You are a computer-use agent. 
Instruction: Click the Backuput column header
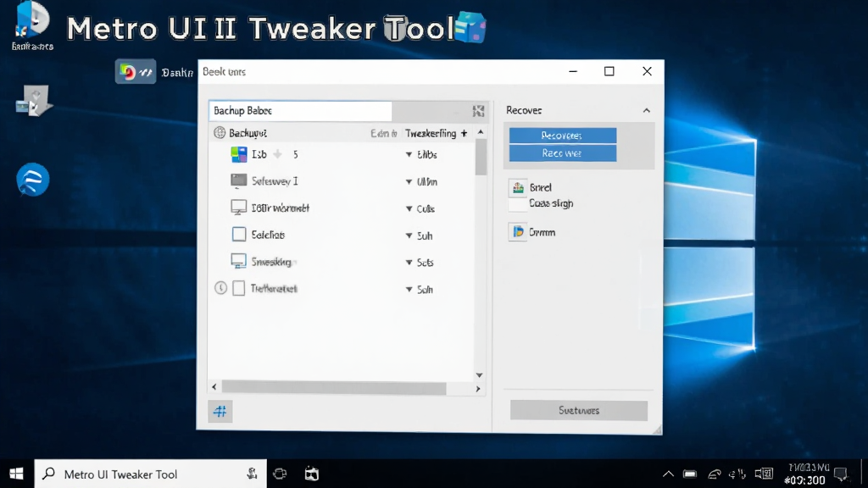(248, 133)
